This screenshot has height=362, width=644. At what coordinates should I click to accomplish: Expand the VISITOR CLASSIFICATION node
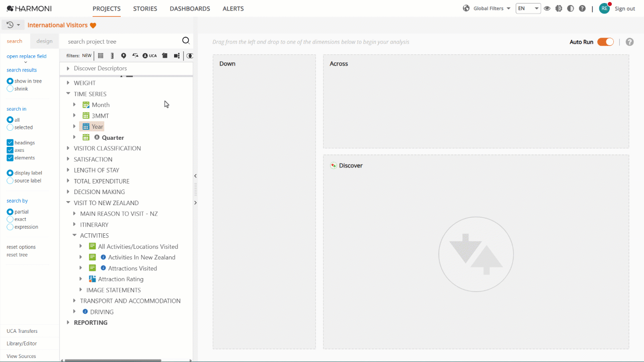(68, 148)
